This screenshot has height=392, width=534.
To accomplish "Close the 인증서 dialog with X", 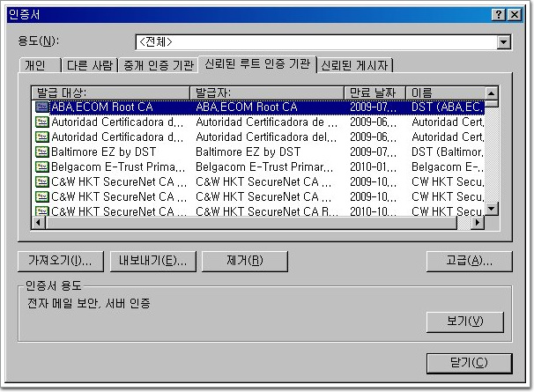I will (515, 15).
